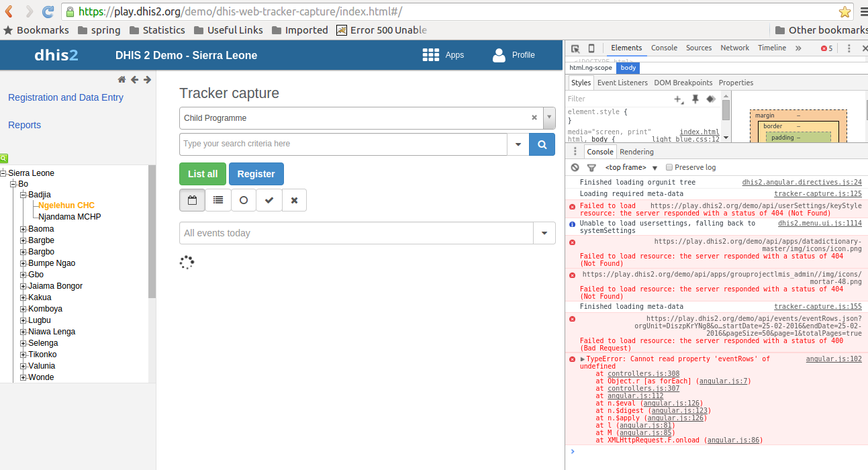The image size is (868, 470).
Task: Click the blue search magnifier button
Action: tap(542, 144)
